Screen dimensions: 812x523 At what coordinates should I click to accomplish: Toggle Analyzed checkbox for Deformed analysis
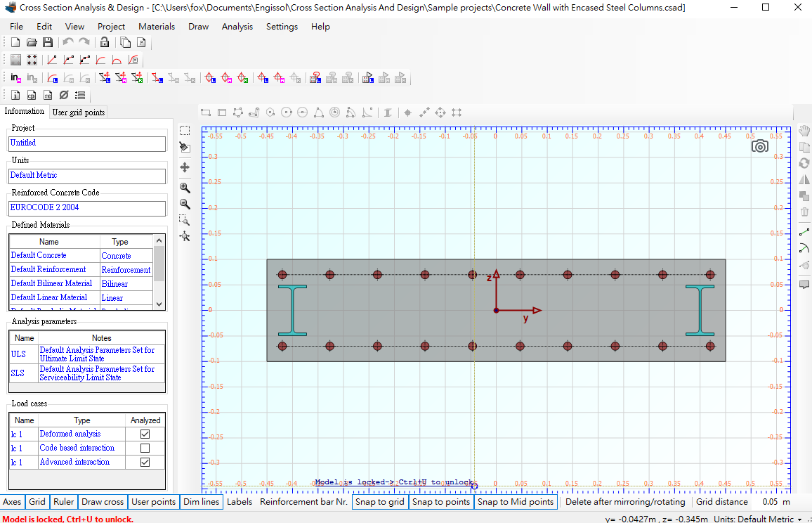145,434
